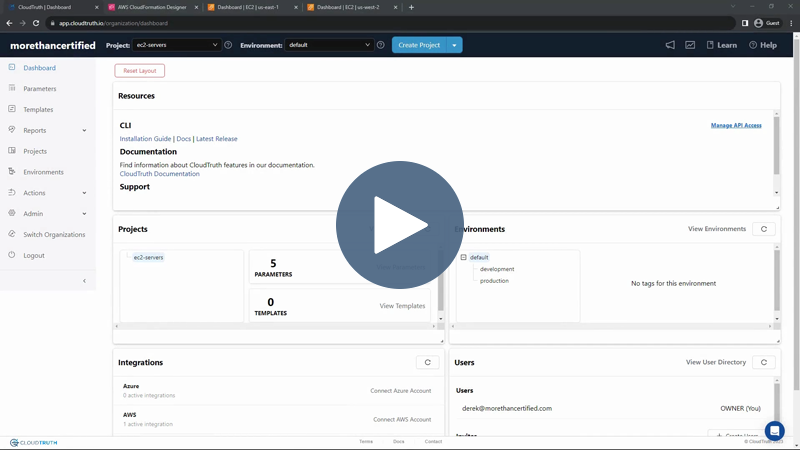Collapse the sidebar with the arrow
Image resolution: width=800 pixels, height=450 pixels.
pyautogui.click(x=84, y=281)
